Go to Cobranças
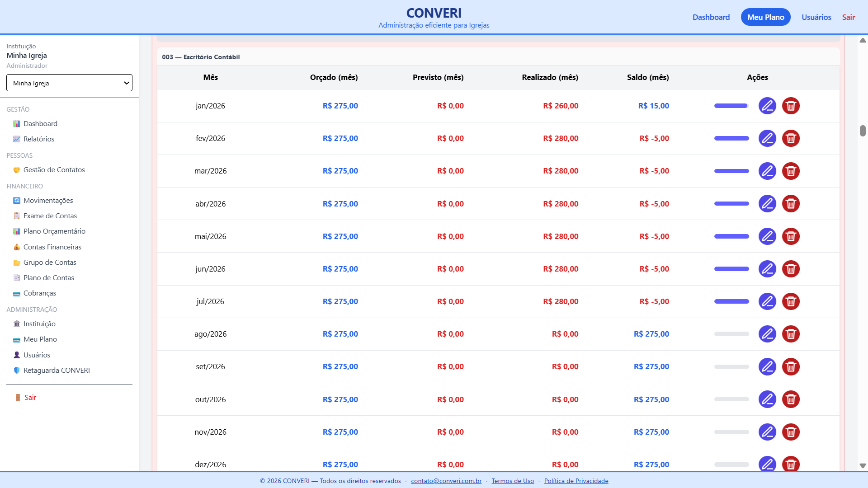Image resolution: width=868 pixels, height=488 pixels. (40, 293)
